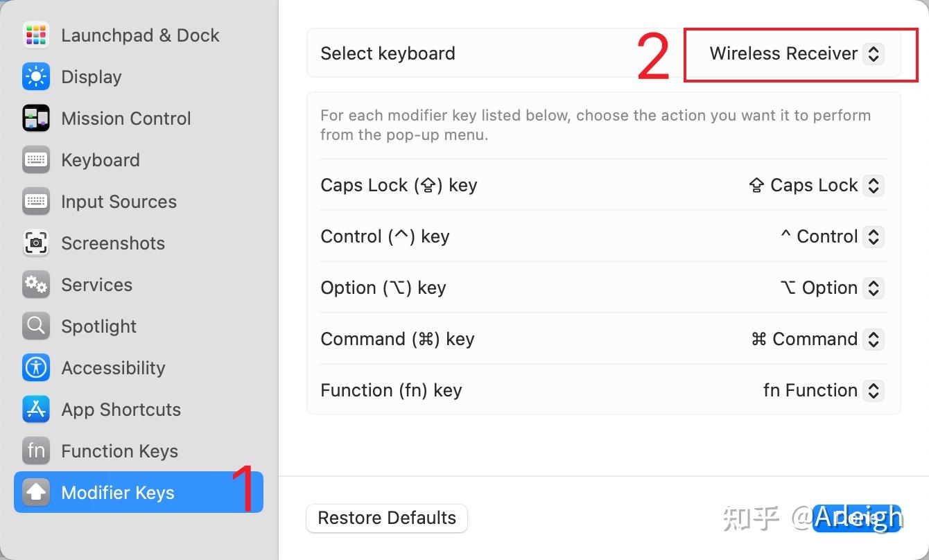Select Keyboard in the sidebar
The height and width of the screenshot is (560, 929).
pos(101,160)
